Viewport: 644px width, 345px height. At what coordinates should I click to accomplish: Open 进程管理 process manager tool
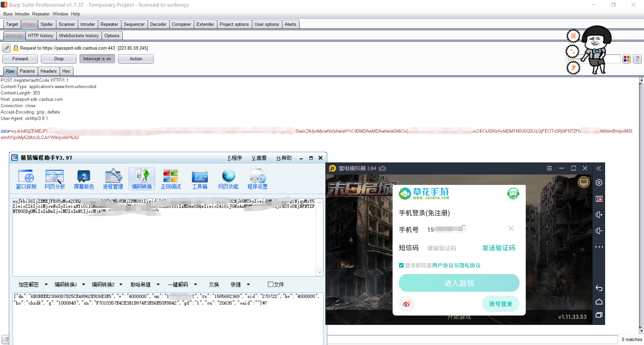click(113, 179)
